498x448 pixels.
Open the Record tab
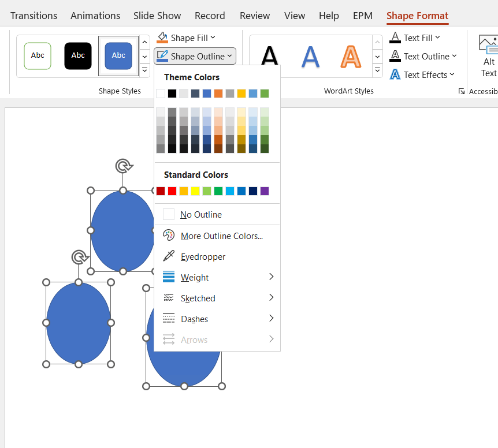point(210,16)
